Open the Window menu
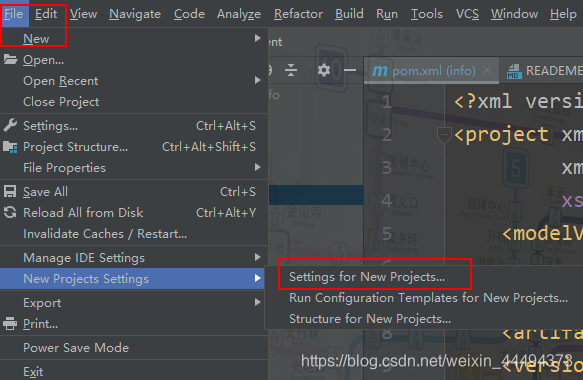583x380 pixels. coord(514,14)
